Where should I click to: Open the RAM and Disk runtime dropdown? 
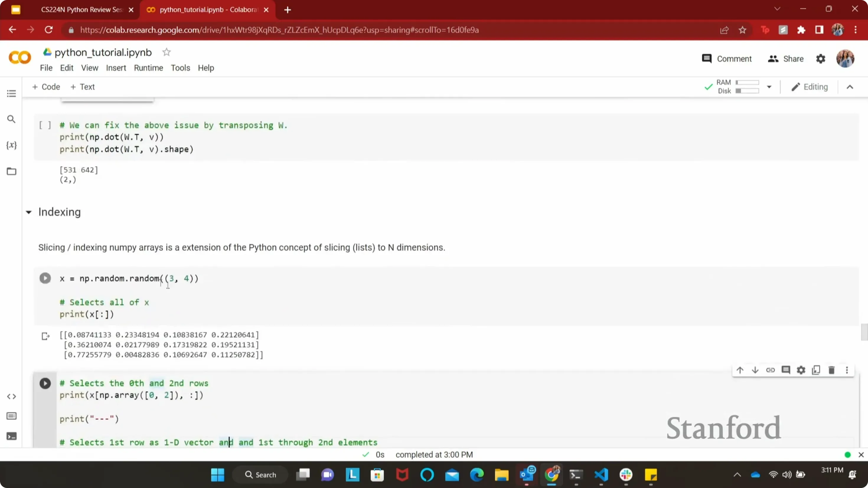[769, 87]
